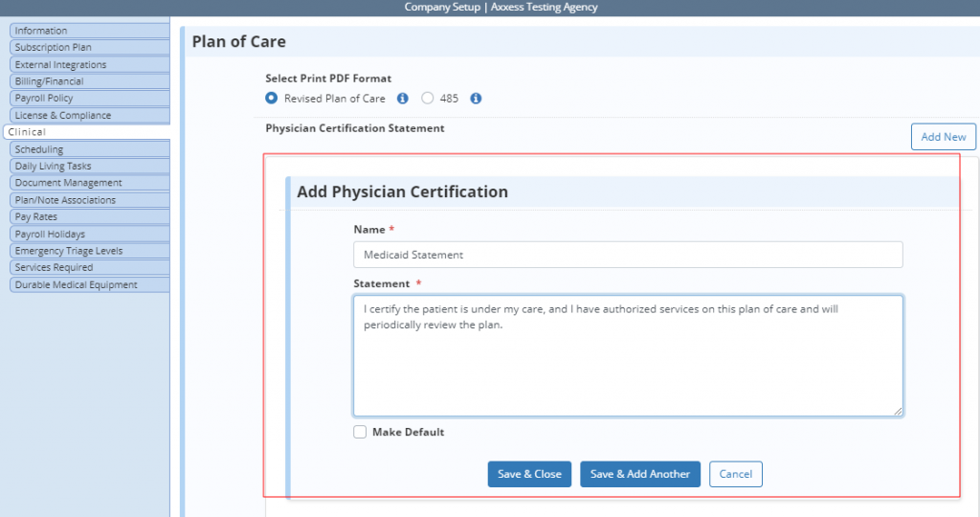Click the Name input field
The image size is (980, 517).
coord(628,255)
